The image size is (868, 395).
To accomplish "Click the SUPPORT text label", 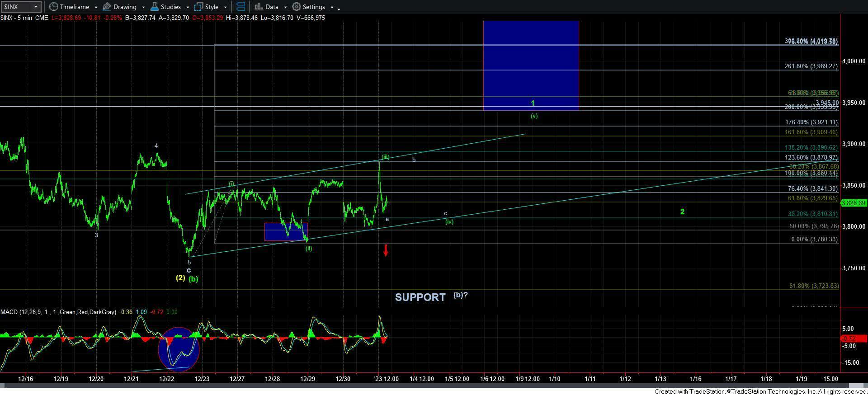I will pos(420,297).
